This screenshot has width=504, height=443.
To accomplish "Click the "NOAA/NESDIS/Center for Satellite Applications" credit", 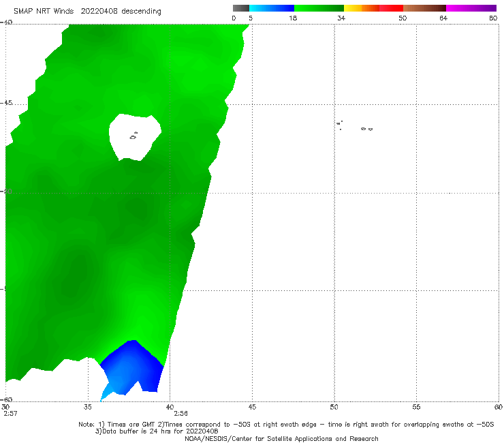I will point(281,438).
